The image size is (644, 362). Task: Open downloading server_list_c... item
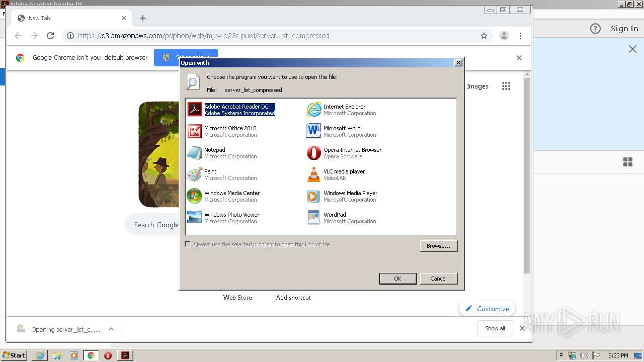click(x=58, y=329)
